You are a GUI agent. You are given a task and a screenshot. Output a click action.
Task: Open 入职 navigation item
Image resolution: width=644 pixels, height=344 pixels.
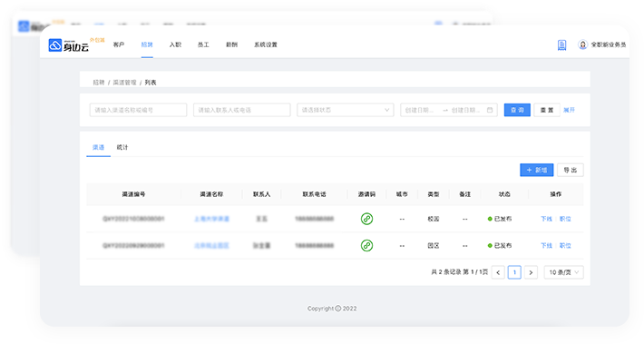tap(175, 44)
